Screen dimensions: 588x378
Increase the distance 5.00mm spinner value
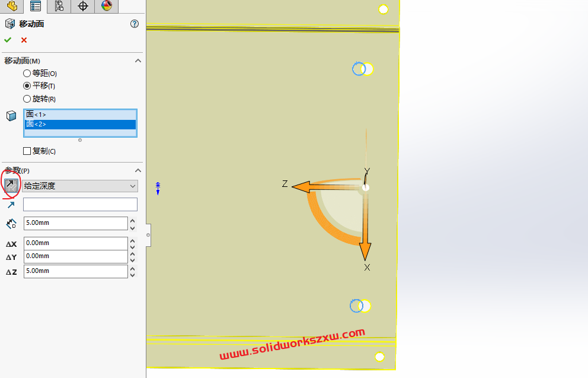(132, 220)
